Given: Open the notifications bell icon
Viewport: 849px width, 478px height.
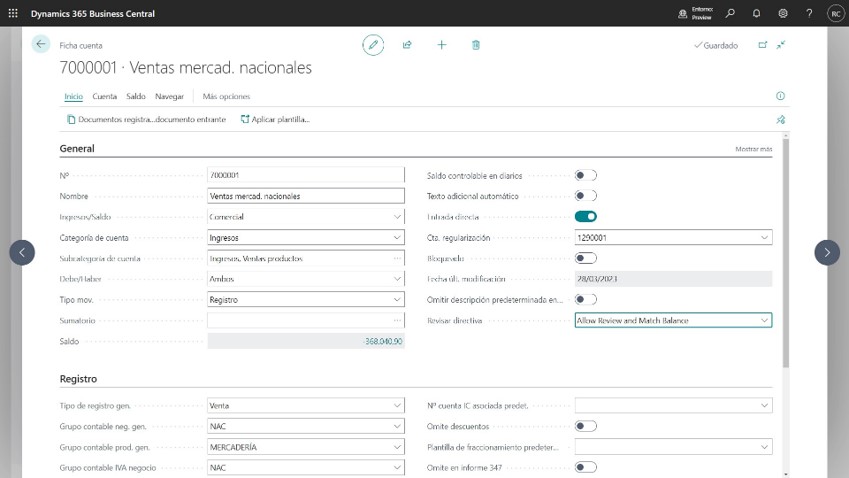Looking at the screenshot, I should click(x=756, y=14).
